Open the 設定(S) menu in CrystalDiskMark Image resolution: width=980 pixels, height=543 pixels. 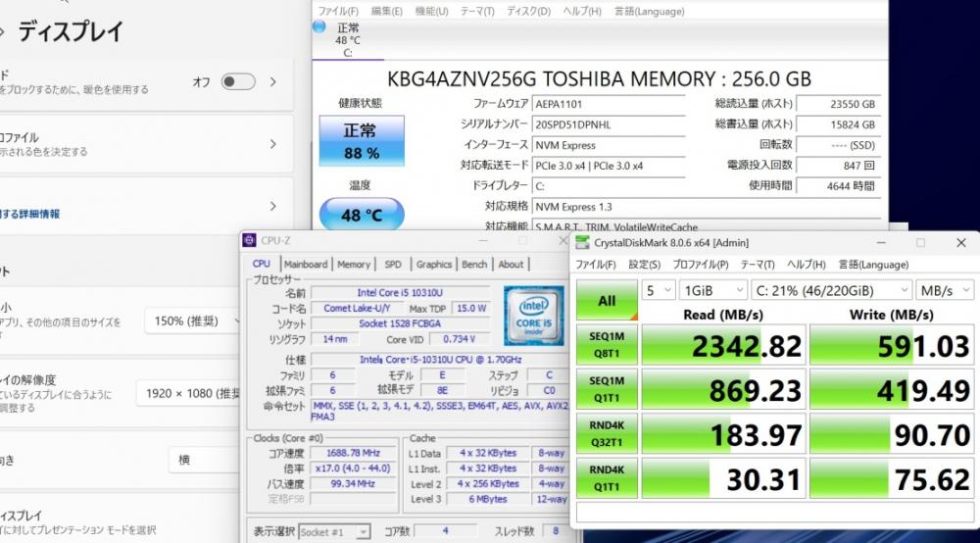[645, 265]
